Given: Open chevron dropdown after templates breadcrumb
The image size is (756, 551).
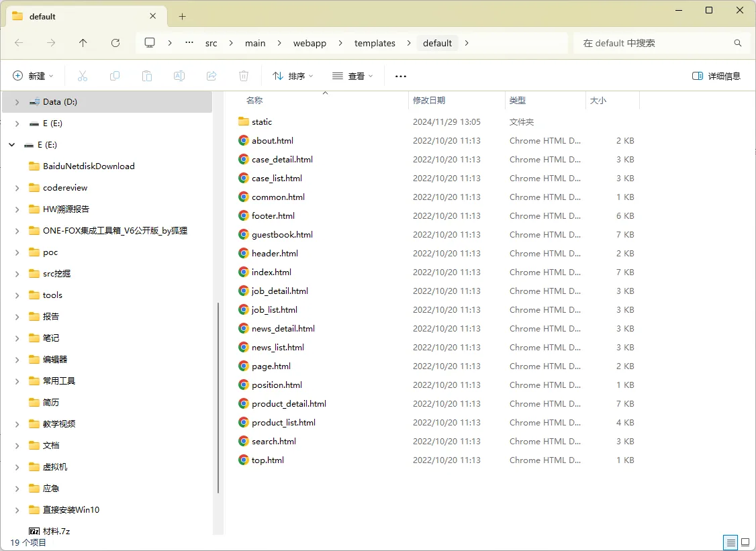Looking at the screenshot, I should 409,43.
